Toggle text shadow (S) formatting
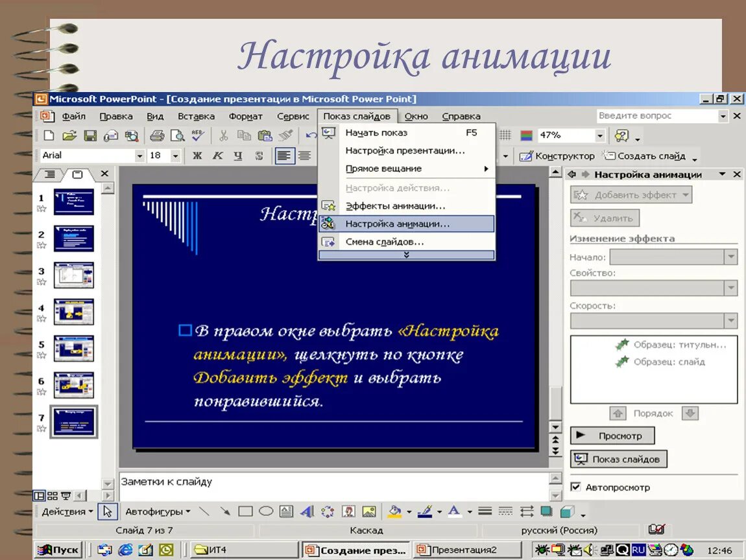Image resolution: width=746 pixels, height=560 pixels. point(259,156)
